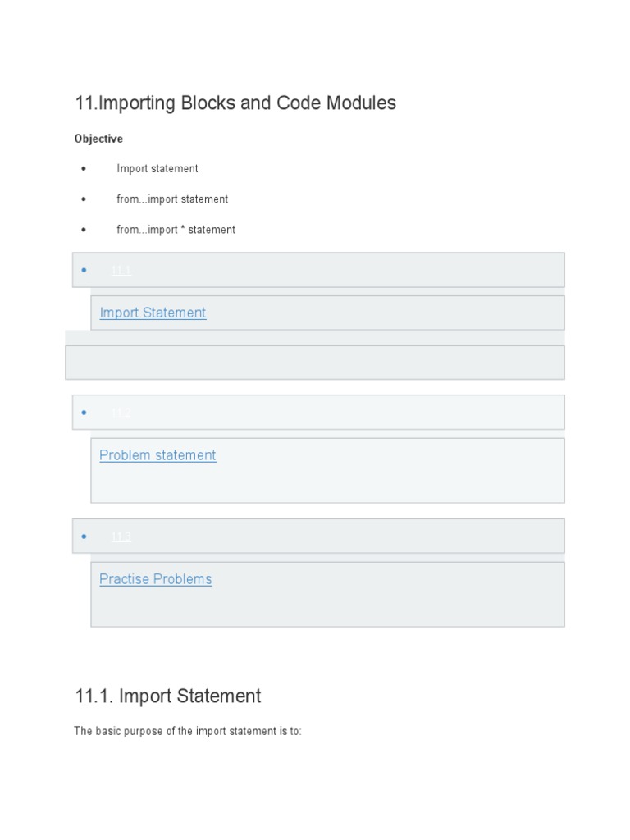Go to the Practise Problems link

pyautogui.click(x=155, y=579)
